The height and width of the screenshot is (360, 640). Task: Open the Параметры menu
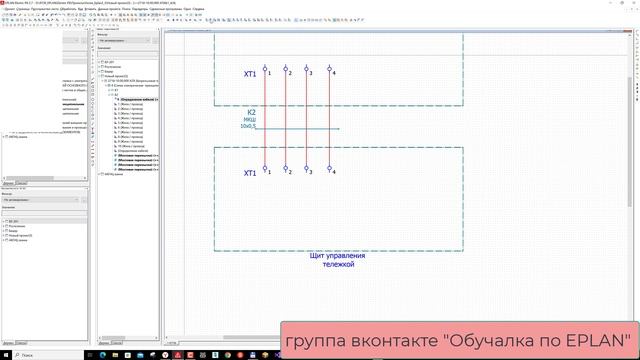[140, 9]
